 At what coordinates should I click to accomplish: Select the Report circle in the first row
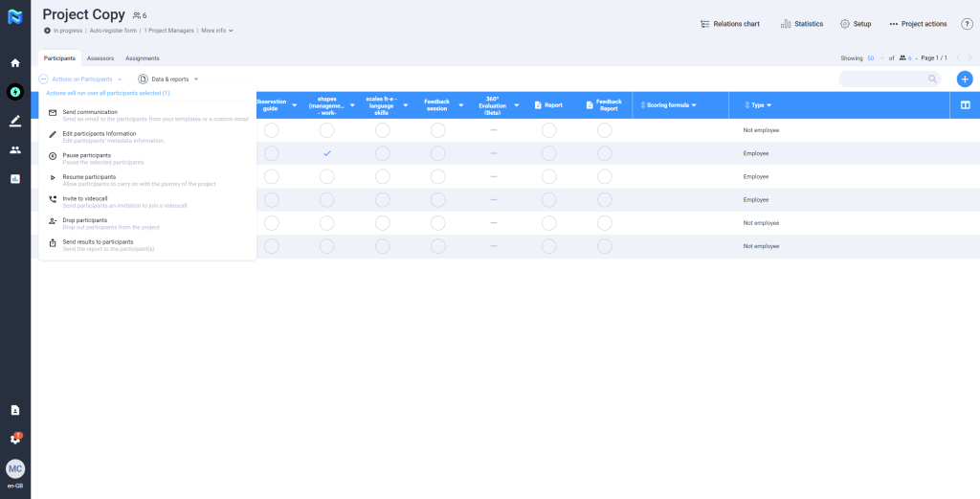tap(548, 130)
